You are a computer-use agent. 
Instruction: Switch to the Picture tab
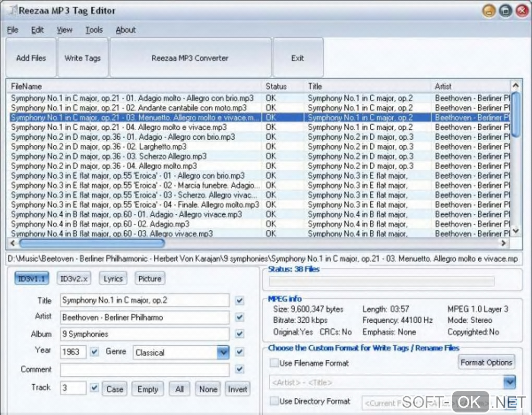coord(150,279)
